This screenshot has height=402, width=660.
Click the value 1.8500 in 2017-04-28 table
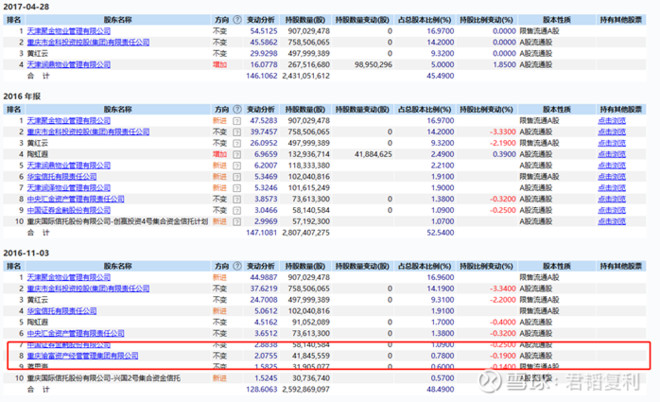504,65
